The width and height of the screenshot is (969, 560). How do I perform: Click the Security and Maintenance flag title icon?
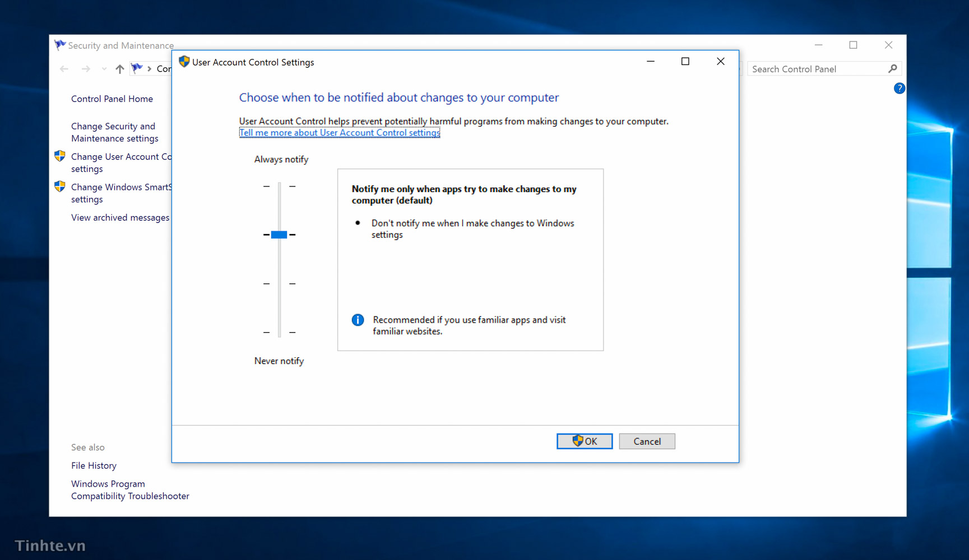pos(60,45)
